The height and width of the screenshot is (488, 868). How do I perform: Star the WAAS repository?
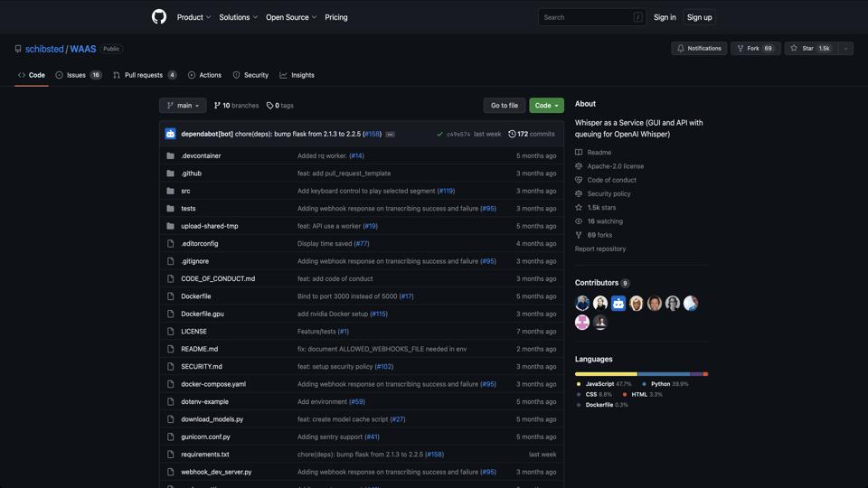[809, 48]
